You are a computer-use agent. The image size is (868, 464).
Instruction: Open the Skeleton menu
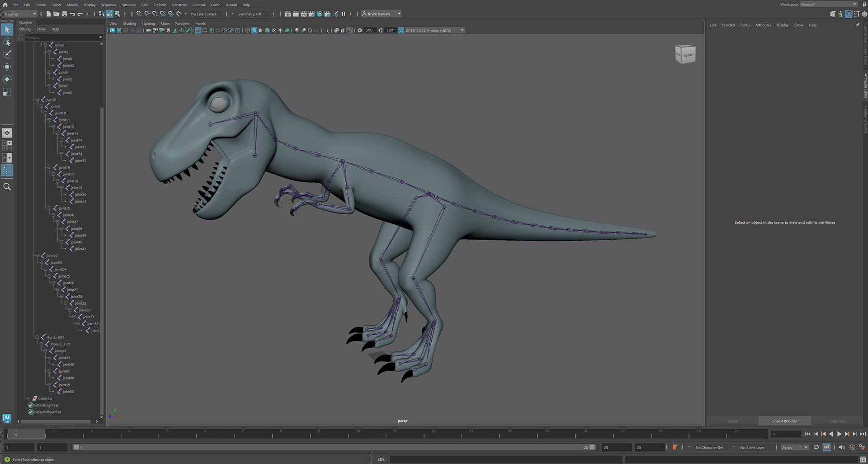128,5
